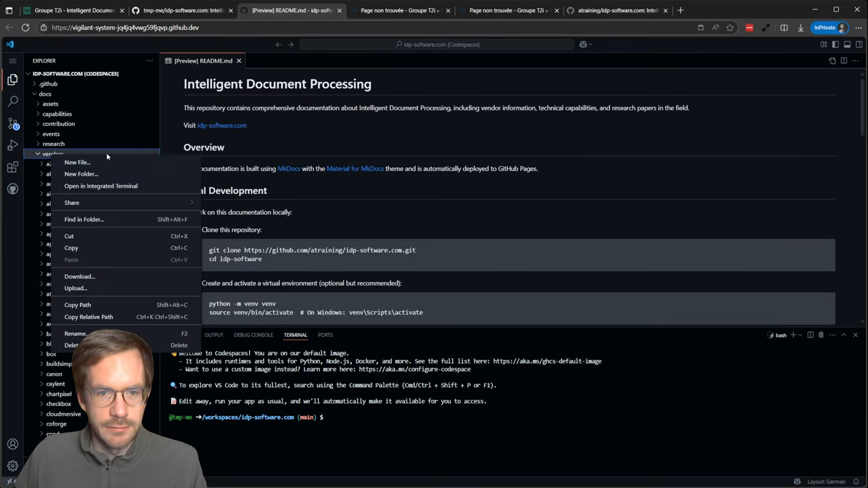868x488 pixels.
Task: Click the command center search box
Action: (437, 45)
